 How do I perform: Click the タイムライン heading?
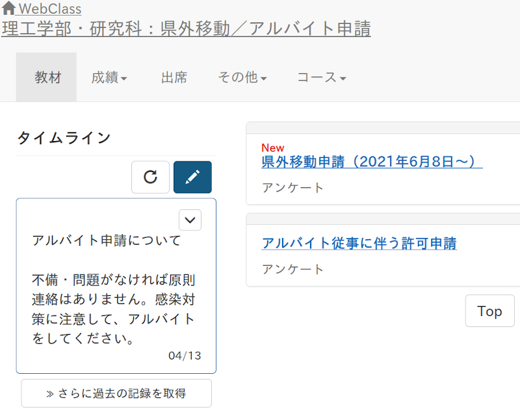click(x=64, y=137)
